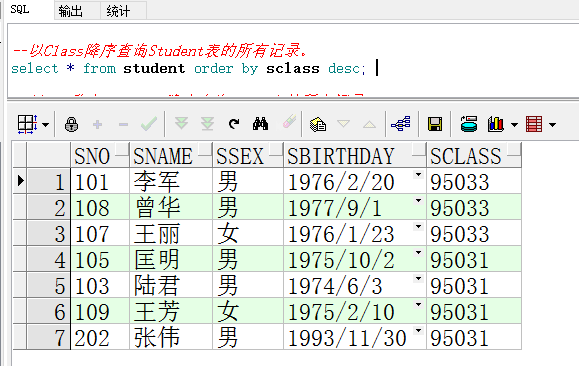The width and height of the screenshot is (579, 366).
Task: Click the clear record eraser icon
Action: click(289, 122)
